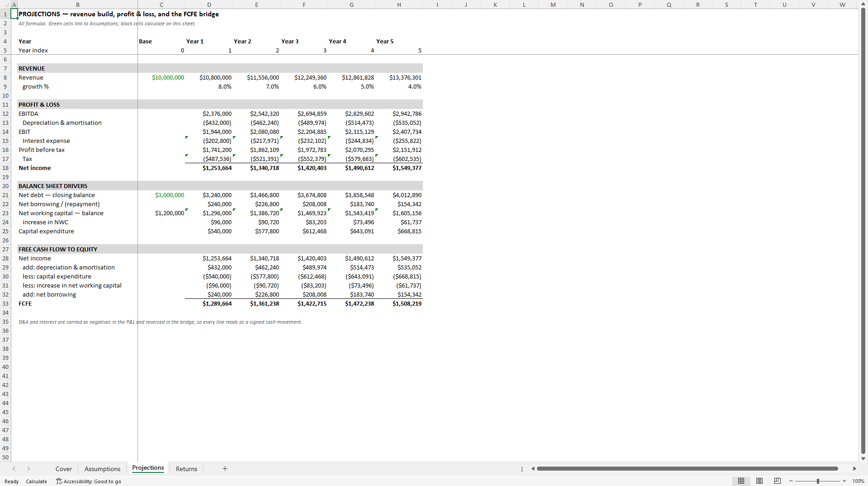Select Year 3 increase in NWC $83,203

304,222
